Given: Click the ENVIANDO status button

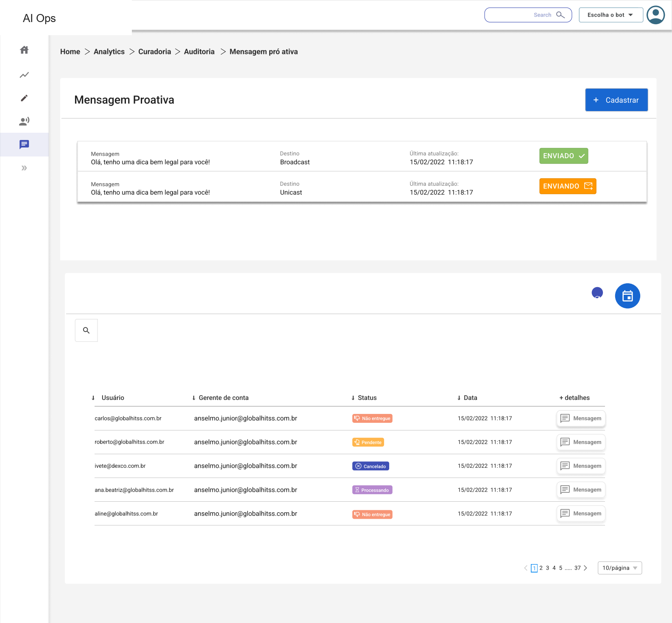Looking at the screenshot, I should tap(568, 186).
